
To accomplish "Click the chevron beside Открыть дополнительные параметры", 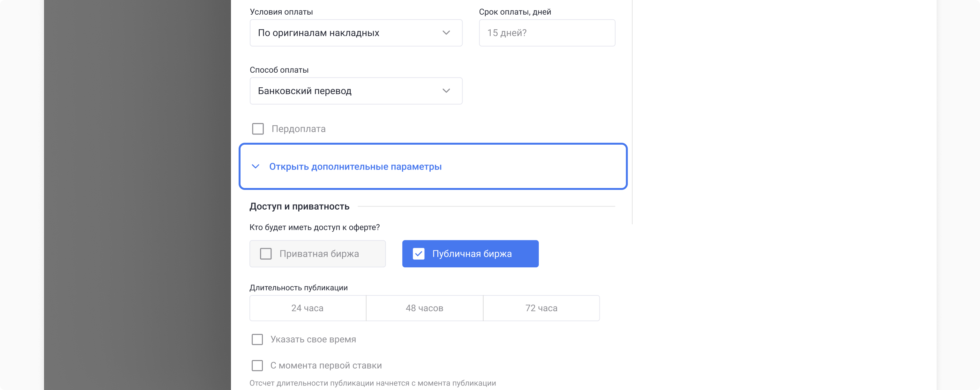I will 256,167.
